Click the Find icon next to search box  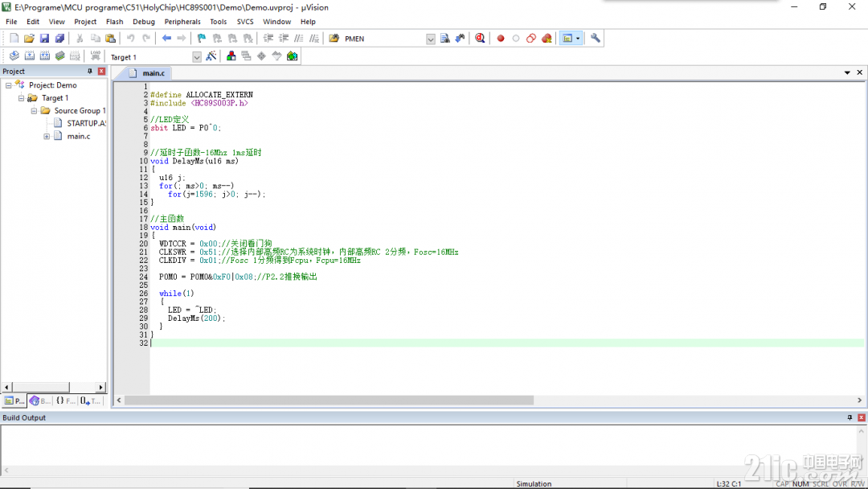coord(444,39)
